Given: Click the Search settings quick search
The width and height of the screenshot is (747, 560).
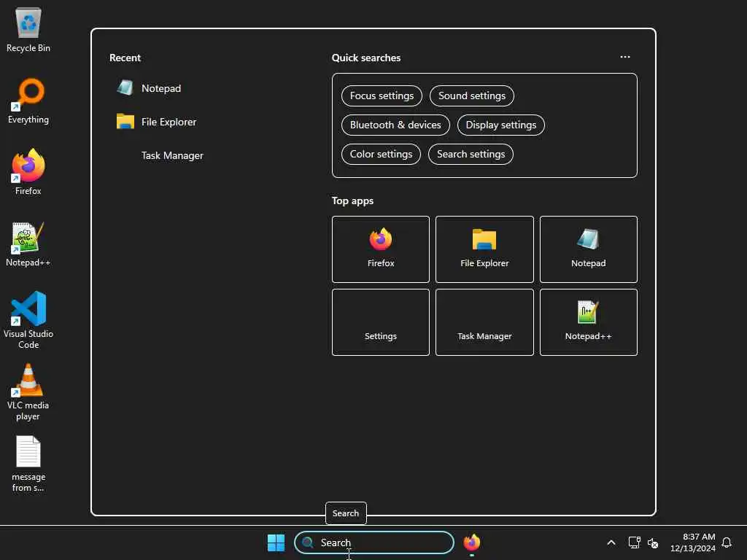Looking at the screenshot, I should (x=471, y=155).
